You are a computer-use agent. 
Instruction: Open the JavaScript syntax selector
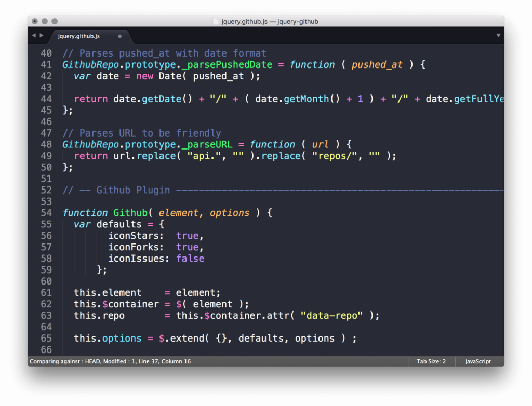tap(477, 361)
